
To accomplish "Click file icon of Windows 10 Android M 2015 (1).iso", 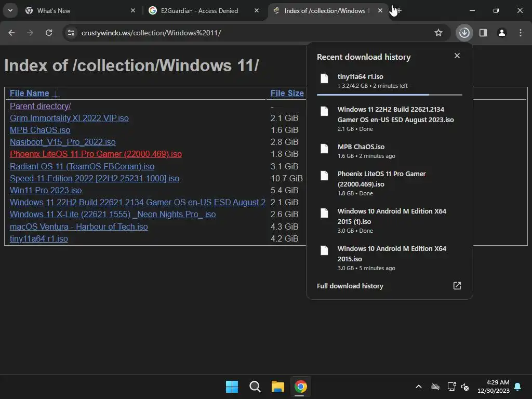I will click(324, 213).
